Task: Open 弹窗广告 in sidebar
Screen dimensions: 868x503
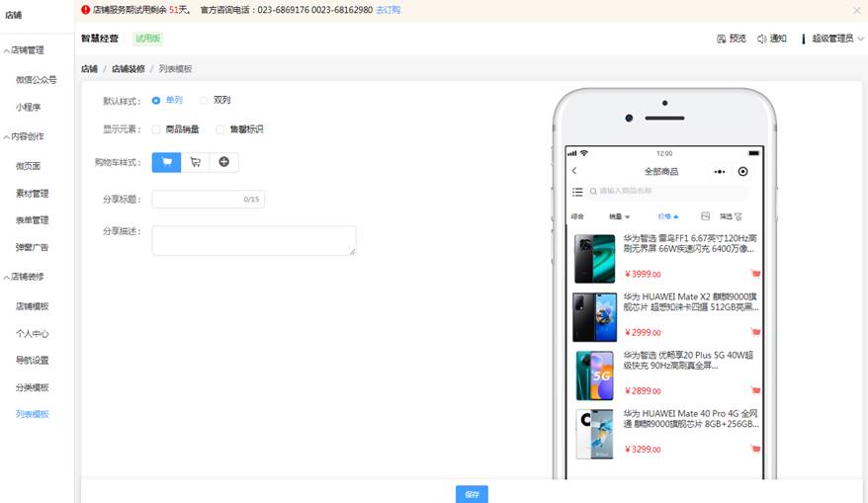Action: coord(32,247)
